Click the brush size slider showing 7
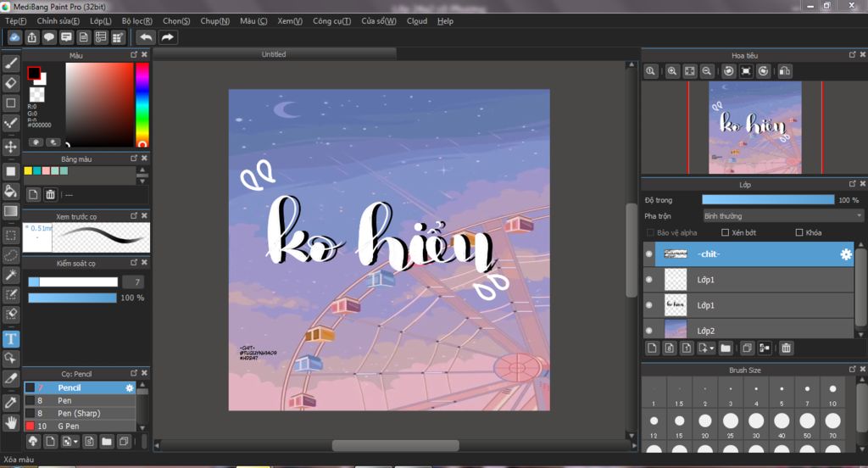This screenshot has width=868, height=468. pos(73,282)
